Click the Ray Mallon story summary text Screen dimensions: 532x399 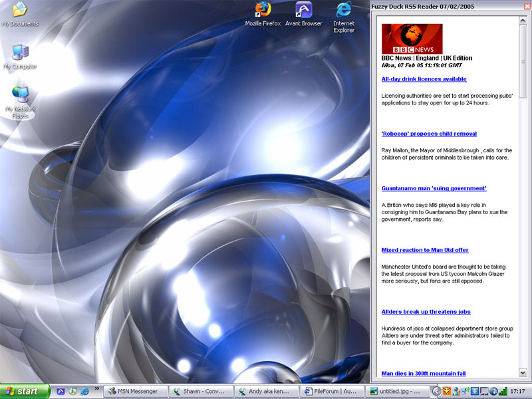(x=446, y=154)
